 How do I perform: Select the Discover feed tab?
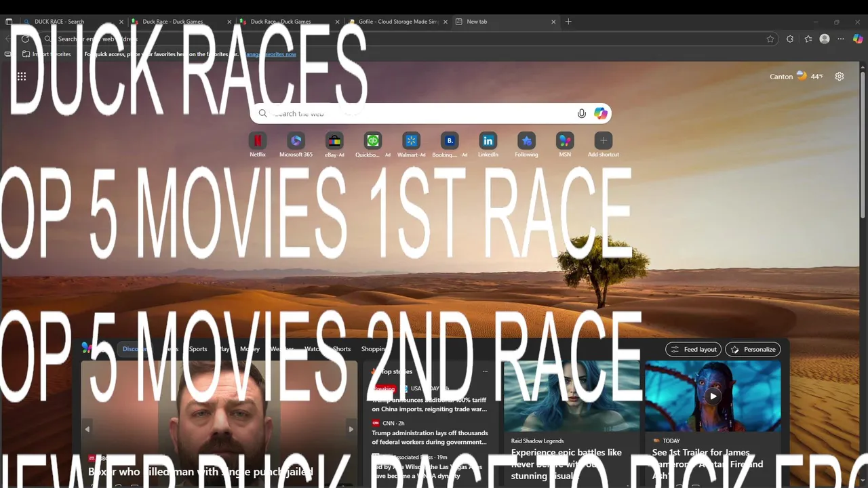136,349
